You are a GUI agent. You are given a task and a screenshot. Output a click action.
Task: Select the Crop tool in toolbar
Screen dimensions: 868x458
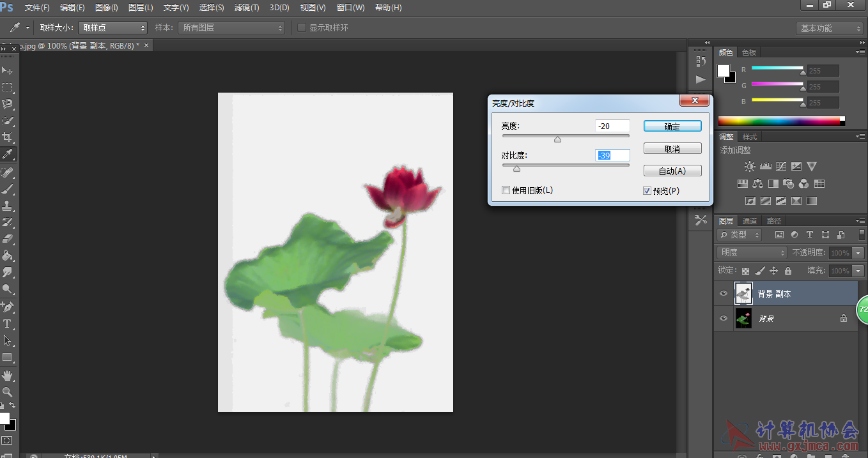(8, 137)
